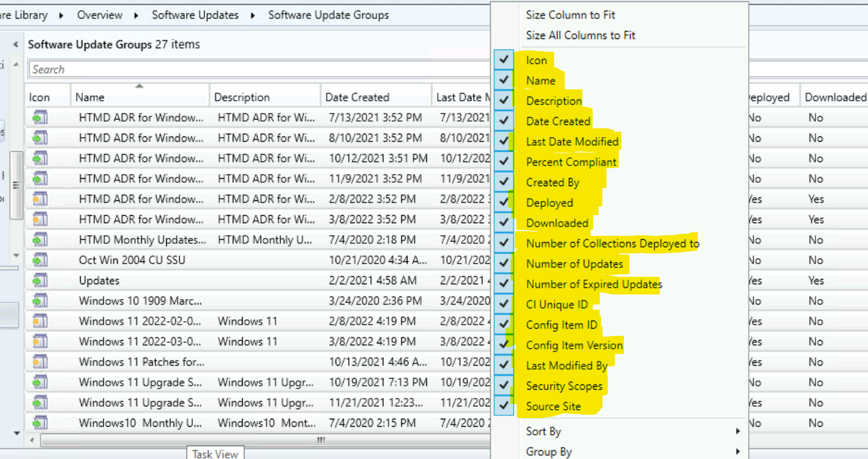Toggle the Deployed column option
The height and width of the screenshot is (459, 868).
click(x=504, y=202)
